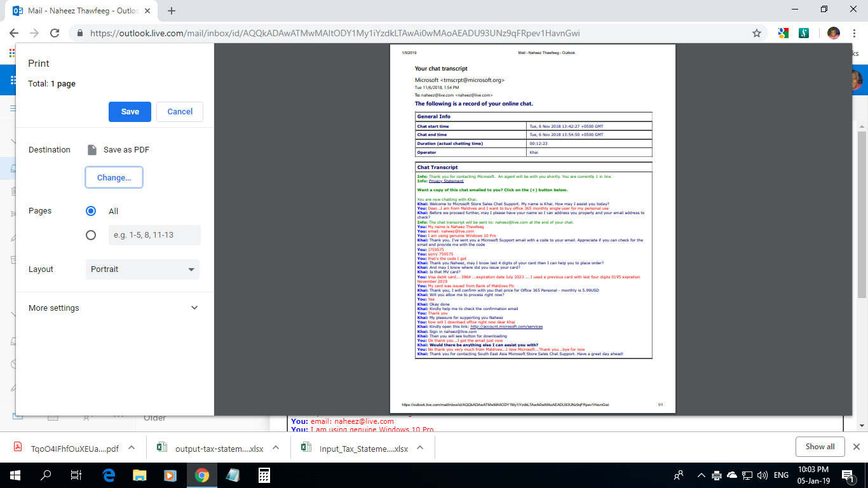
Task: Click 'Total: 1 page' text in Print dialog
Action: pos(52,84)
